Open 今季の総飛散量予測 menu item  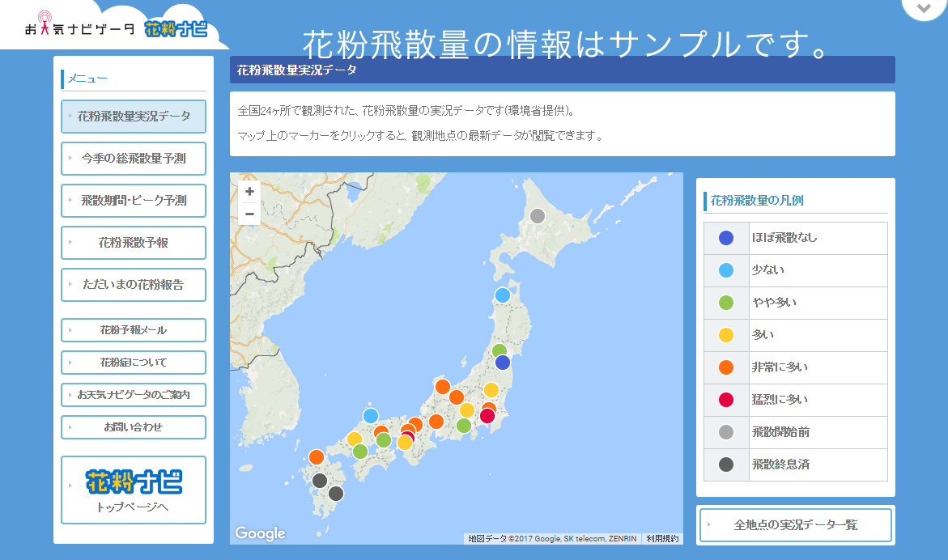[x=134, y=159]
